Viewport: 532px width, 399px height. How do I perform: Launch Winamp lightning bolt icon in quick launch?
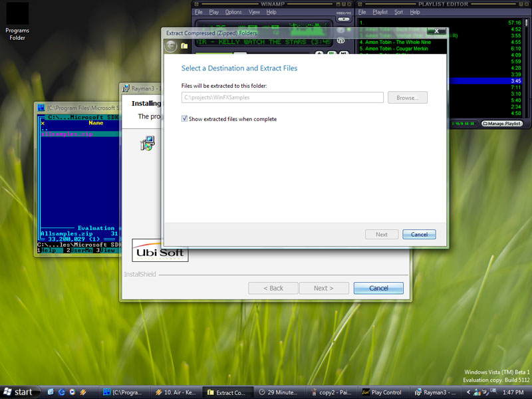click(82, 392)
